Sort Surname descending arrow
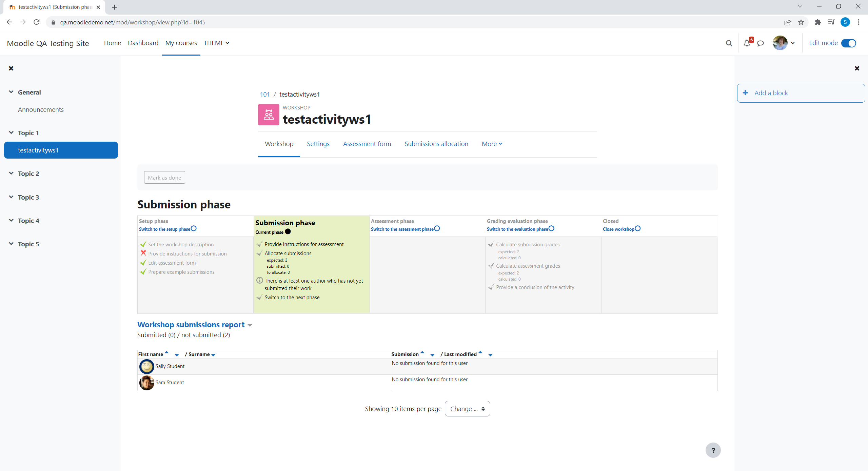 213,355
